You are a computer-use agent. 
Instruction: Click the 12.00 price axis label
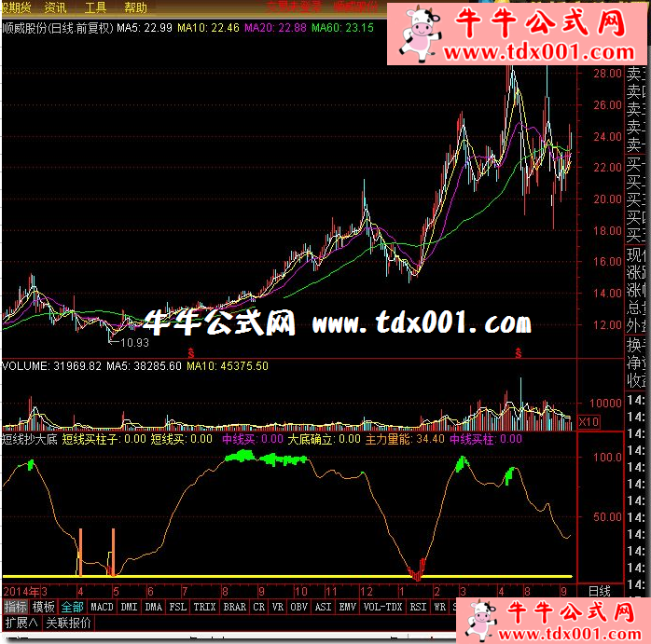pos(607,325)
